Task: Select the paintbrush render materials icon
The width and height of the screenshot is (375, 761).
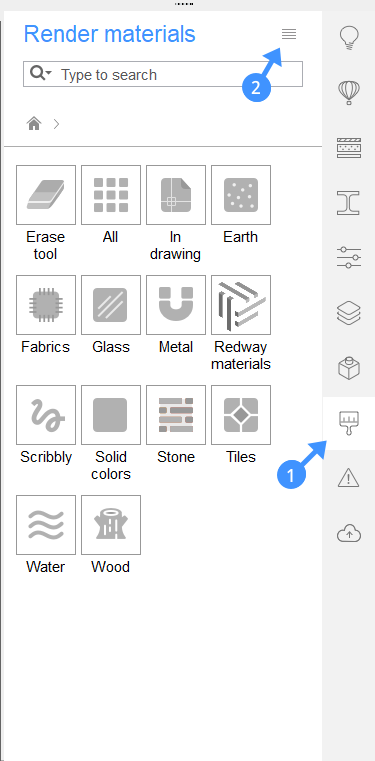Action: coord(349,423)
